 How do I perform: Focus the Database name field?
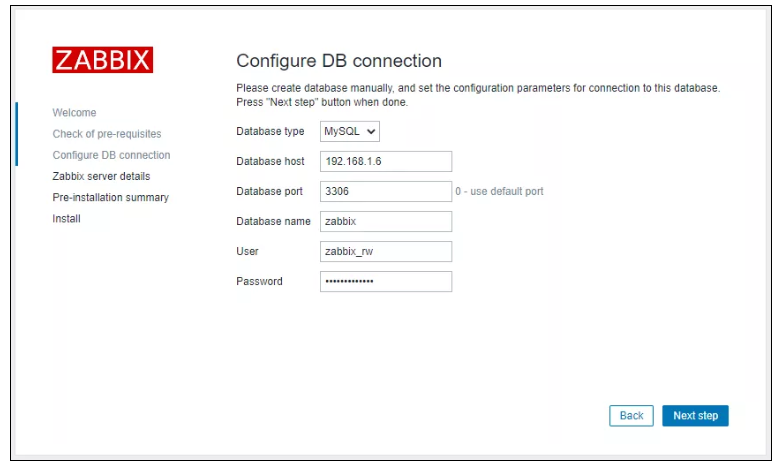386,222
